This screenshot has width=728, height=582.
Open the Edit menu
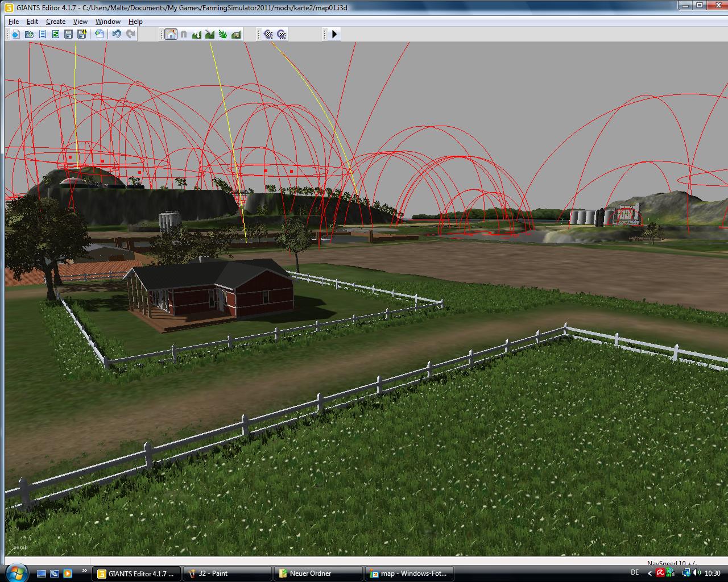(x=32, y=22)
